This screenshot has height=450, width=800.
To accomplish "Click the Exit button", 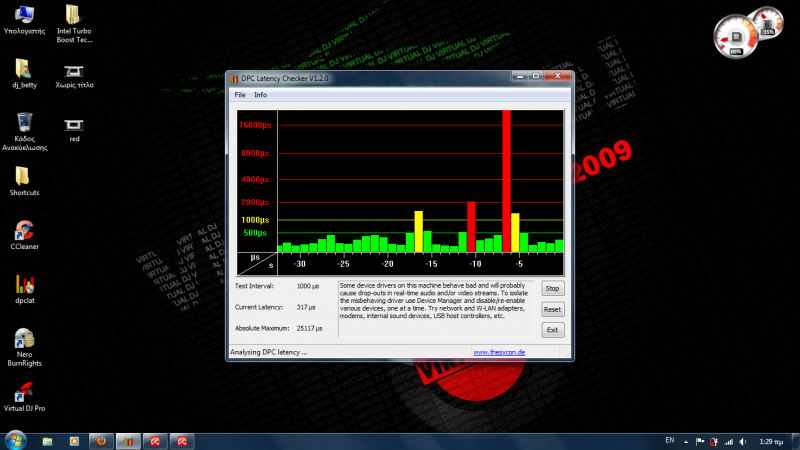I will (x=552, y=330).
